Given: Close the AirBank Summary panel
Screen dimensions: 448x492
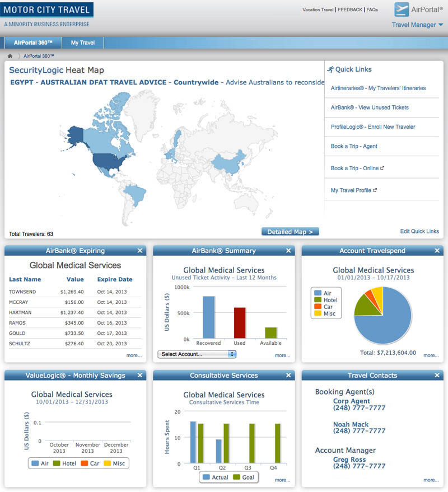Looking at the screenshot, I should 288,251.
